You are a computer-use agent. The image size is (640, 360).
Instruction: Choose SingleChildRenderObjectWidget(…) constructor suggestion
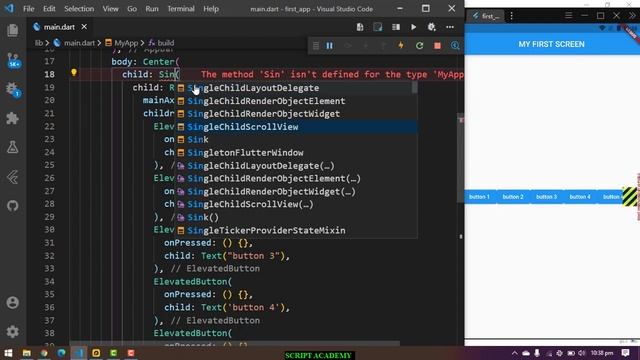pyautogui.click(x=296, y=191)
